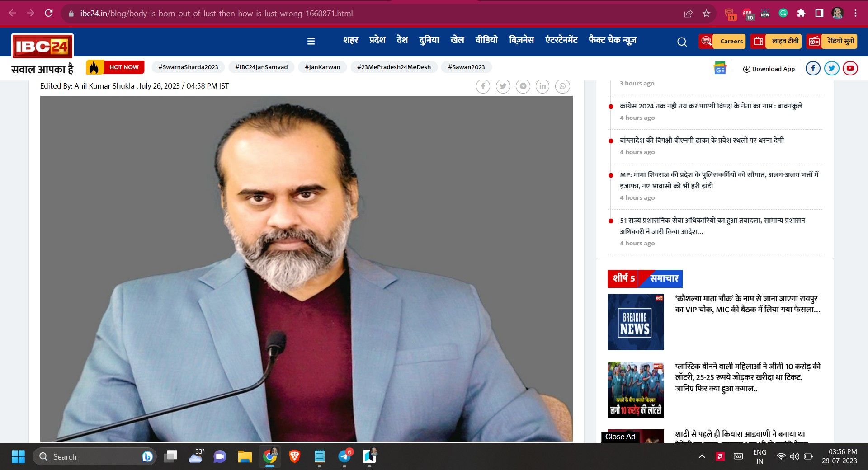Share article on LinkedIn icon

(x=542, y=86)
